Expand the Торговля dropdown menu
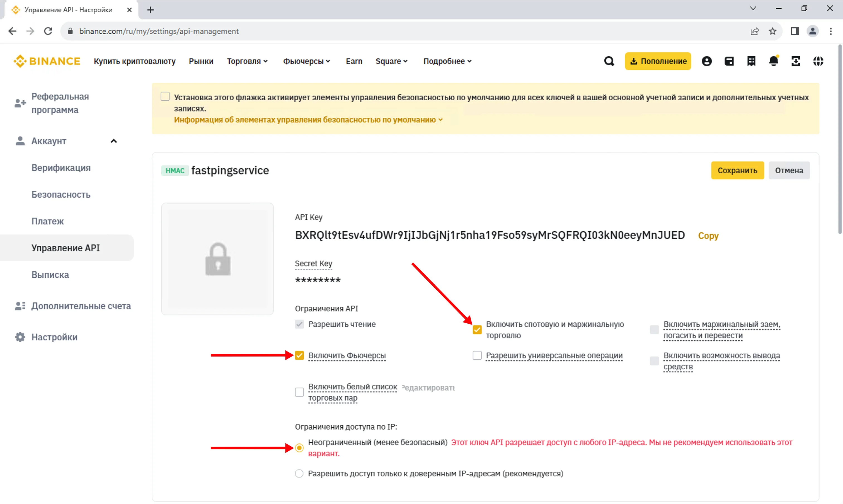Image resolution: width=843 pixels, height=504 pixels. point(247,61)
